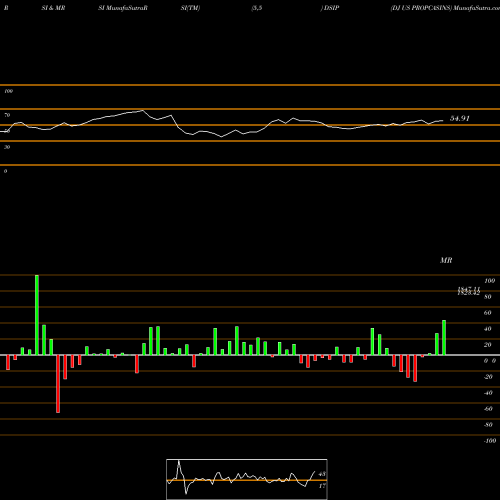
Task: Click the 70 level label on RSI axis
Action: pyautogui.click(x=7, y=115)
